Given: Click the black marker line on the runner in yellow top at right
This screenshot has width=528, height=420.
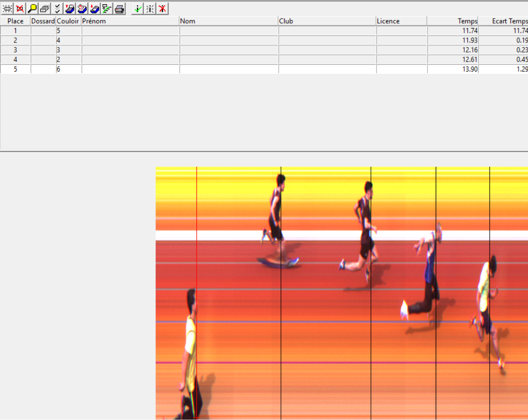Looking at the screenshot, I should tap(490, 293).
